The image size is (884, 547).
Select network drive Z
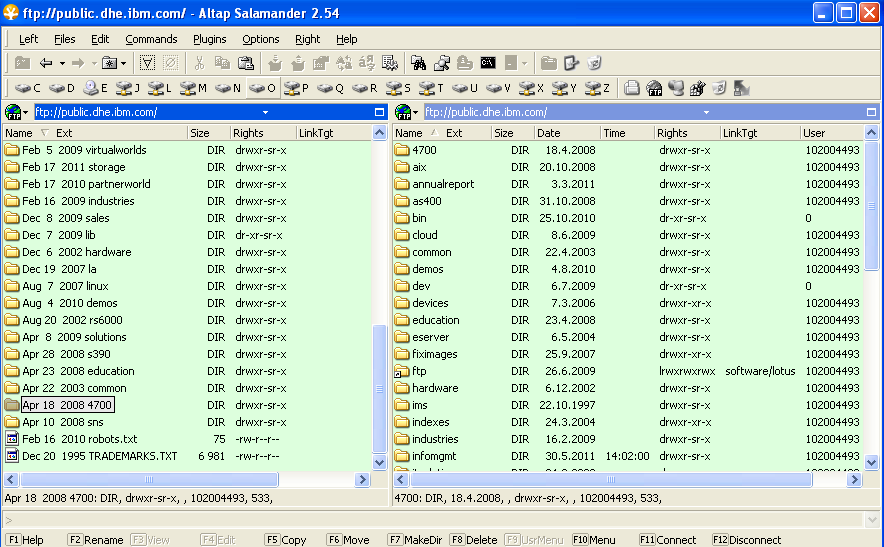597,88
